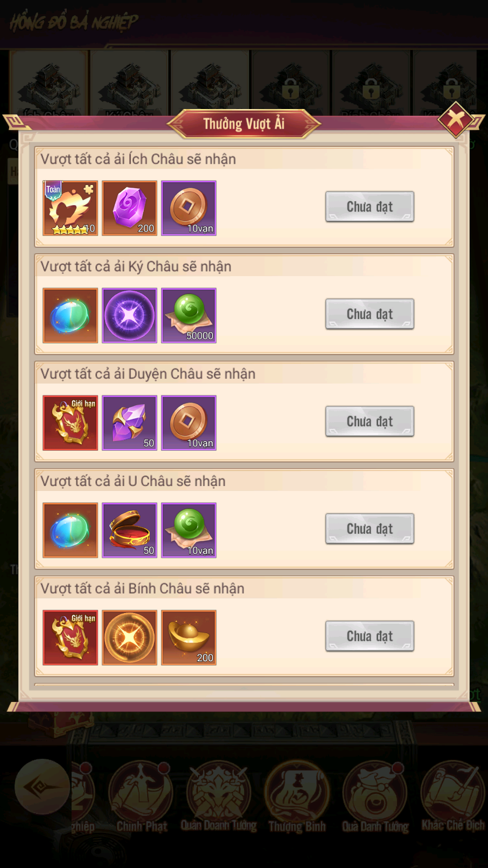Click Chưa đạt button for Duyên Châu reward

pos(370,422)
